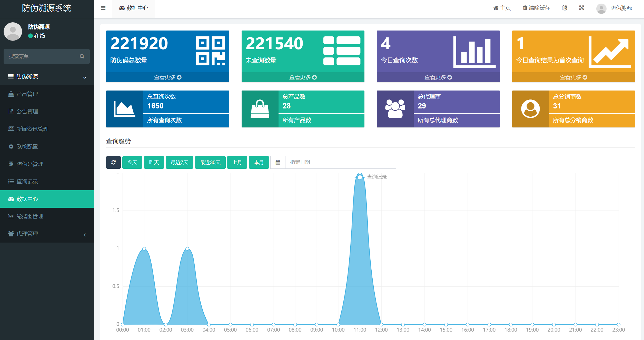
Task: Select the 数据中心 tab
Action: (x=134, y=8)
